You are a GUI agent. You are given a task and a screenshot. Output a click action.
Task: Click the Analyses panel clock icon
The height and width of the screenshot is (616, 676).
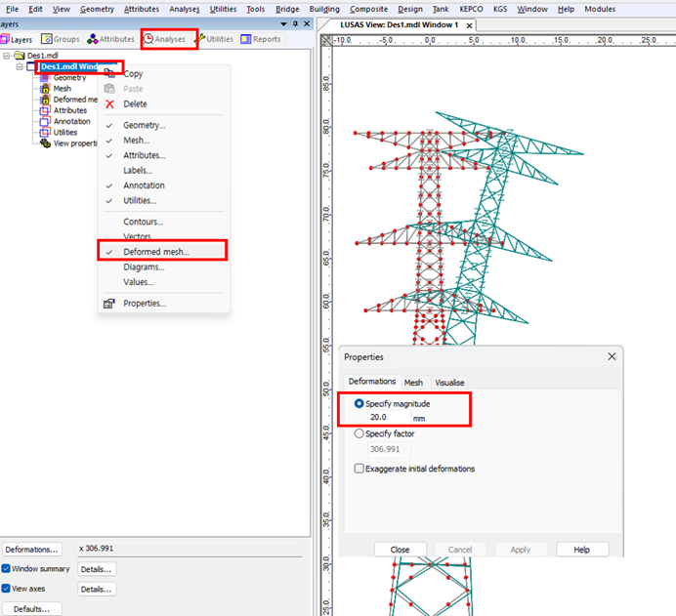tap(148, 39)
